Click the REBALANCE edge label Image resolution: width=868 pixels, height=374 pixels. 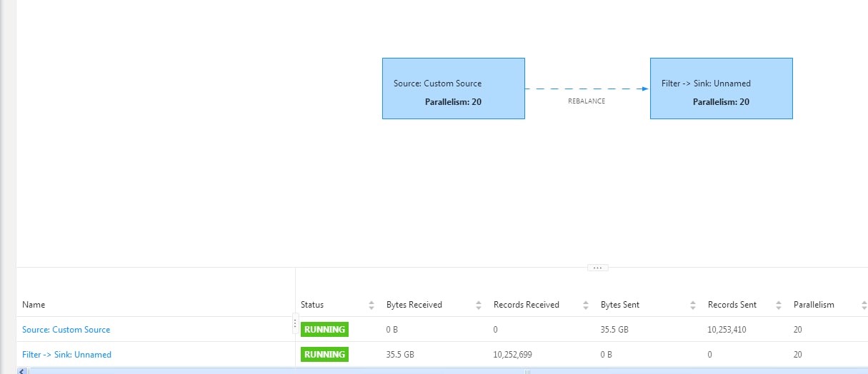point(586,101)
